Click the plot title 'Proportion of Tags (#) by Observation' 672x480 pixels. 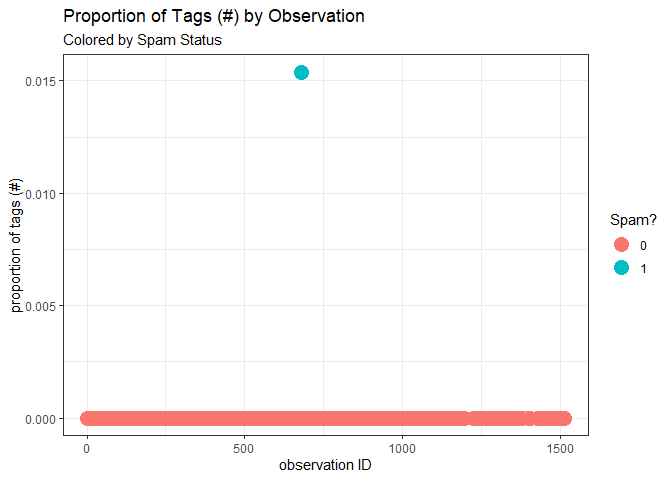[x=214, y=16]
